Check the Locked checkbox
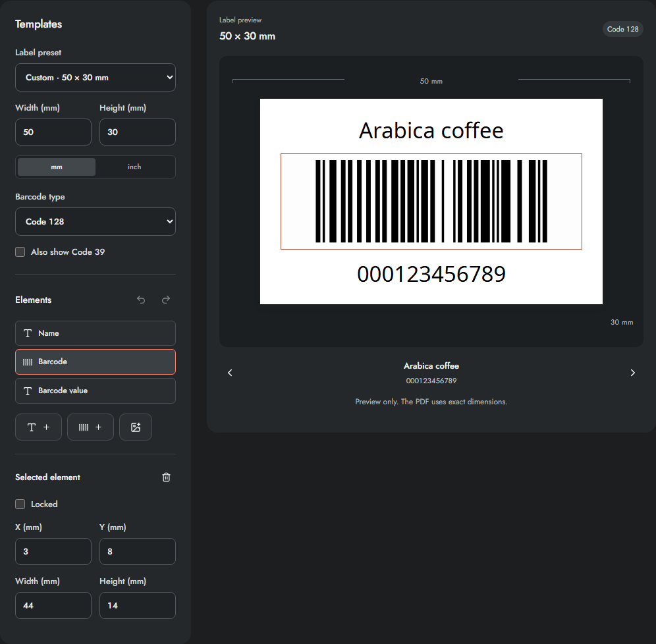Screen dimensions: 656x644 tap(20, 504)
